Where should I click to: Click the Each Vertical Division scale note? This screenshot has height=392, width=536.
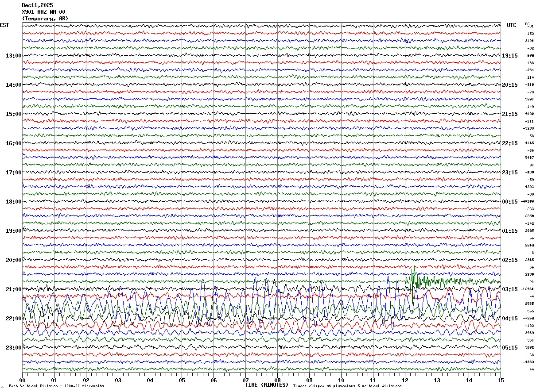(x=56, y=386)
